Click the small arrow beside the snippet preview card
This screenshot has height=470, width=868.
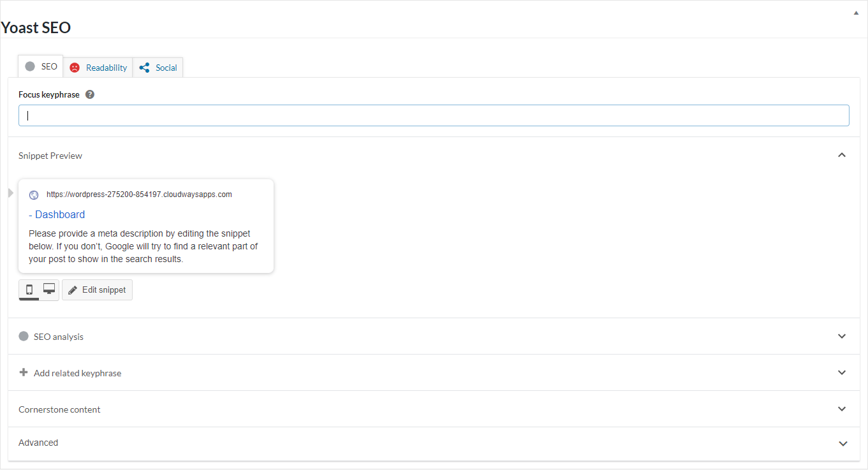click(10, 192)
